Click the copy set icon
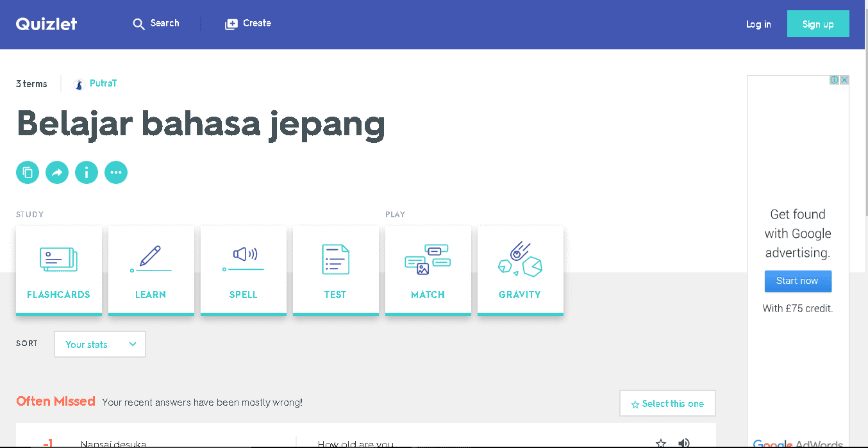Screen dimensions: 868x448 pyautogui.click(x=28, y=172)
